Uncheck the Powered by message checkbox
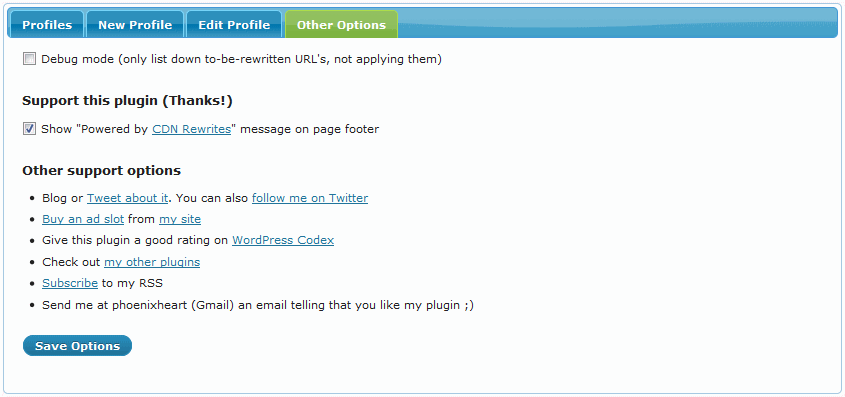Image resolution: width=845 pixels, height=397 pixels. (x=29, y=129)
